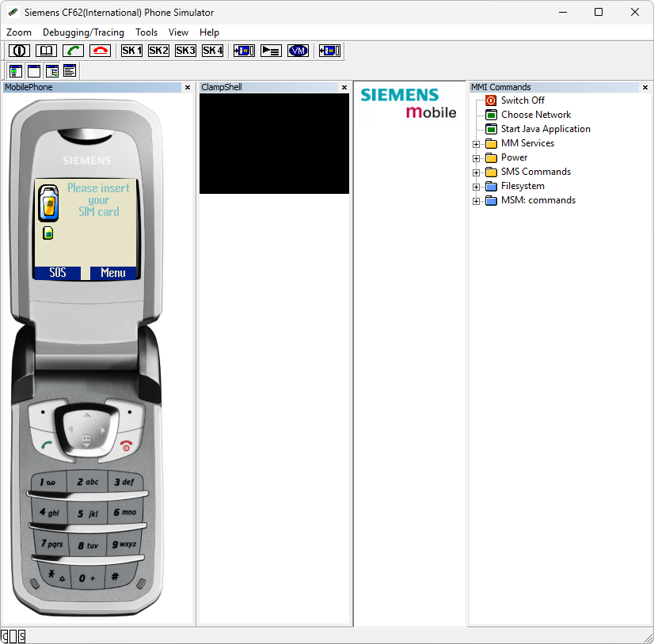The width and height of the screenshot is (654, 644).
Task: Click the phone's left soft key
Action: 43,415
